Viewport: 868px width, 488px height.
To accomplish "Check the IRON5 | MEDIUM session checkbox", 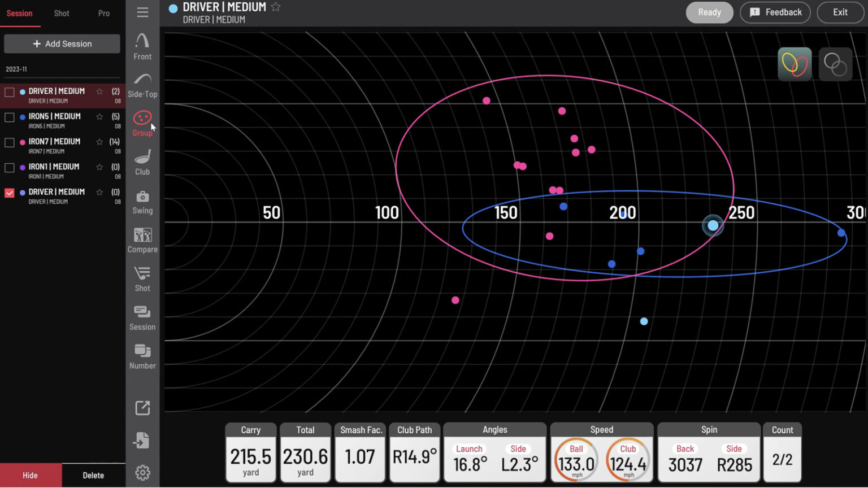I will (10, 117).
